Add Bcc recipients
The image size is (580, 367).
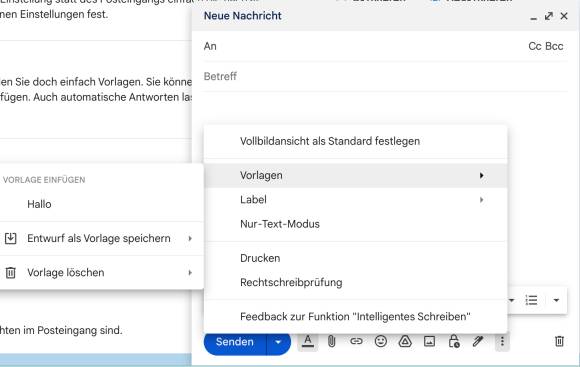[x=554, y=46]
